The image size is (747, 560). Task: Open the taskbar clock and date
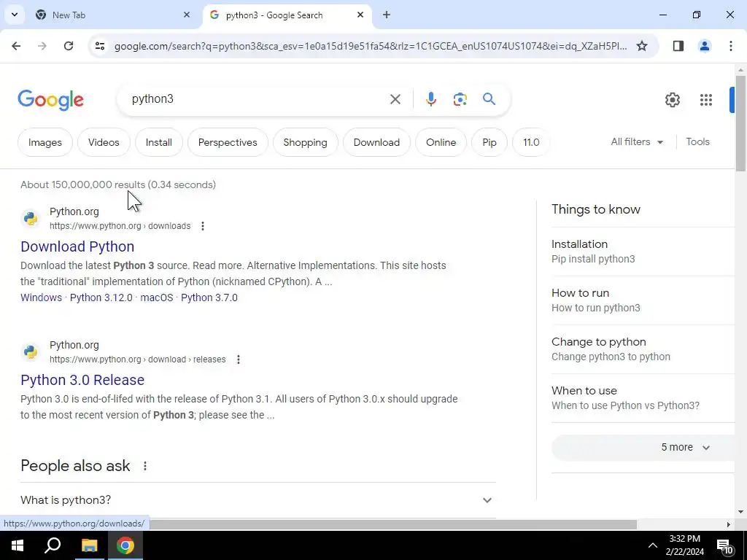point(684,545)
